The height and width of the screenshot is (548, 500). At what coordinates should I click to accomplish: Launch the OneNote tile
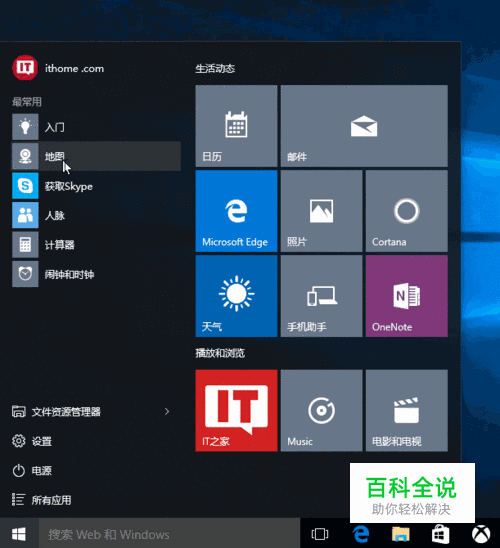407,296
